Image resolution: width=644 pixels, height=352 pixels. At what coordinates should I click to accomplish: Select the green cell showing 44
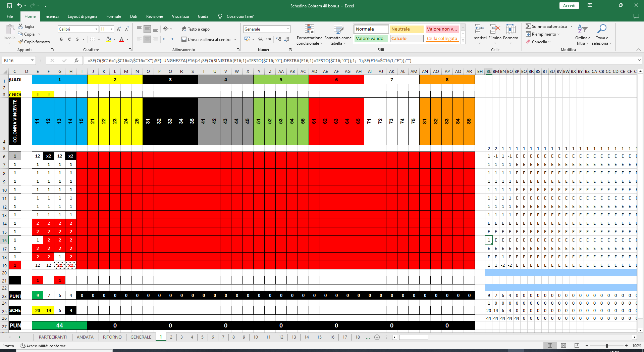point(60,325)
